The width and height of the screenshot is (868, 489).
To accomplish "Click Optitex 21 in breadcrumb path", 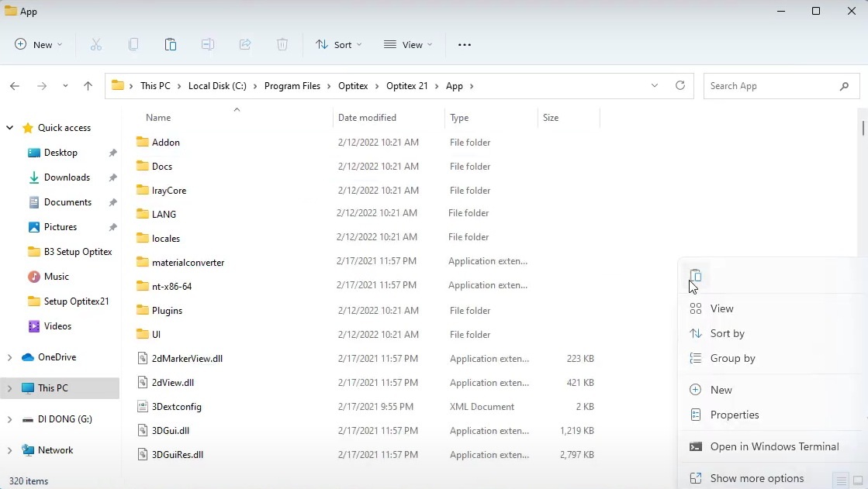I will point(406,86).
